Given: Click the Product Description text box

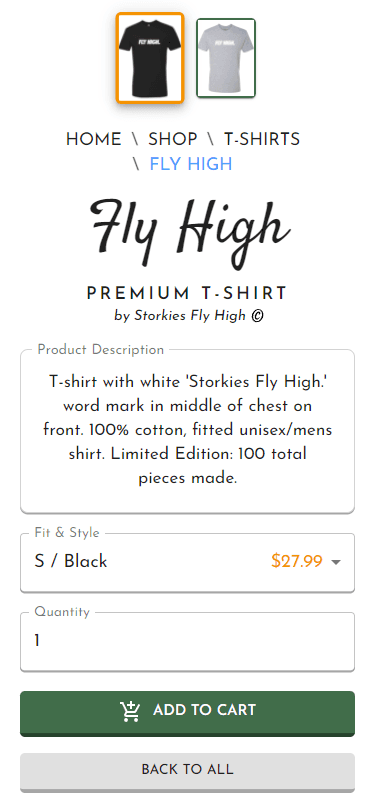Looking at the screenshot, I should click(188, 431).
